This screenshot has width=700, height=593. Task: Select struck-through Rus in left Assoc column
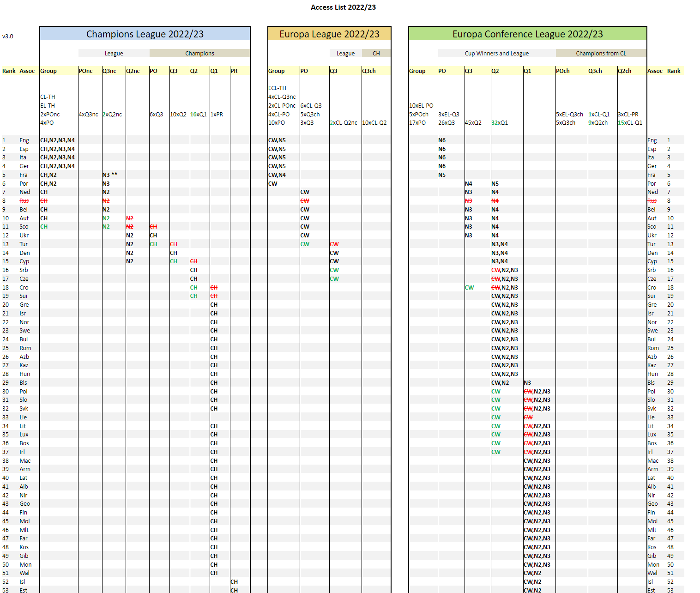(24, 201)
